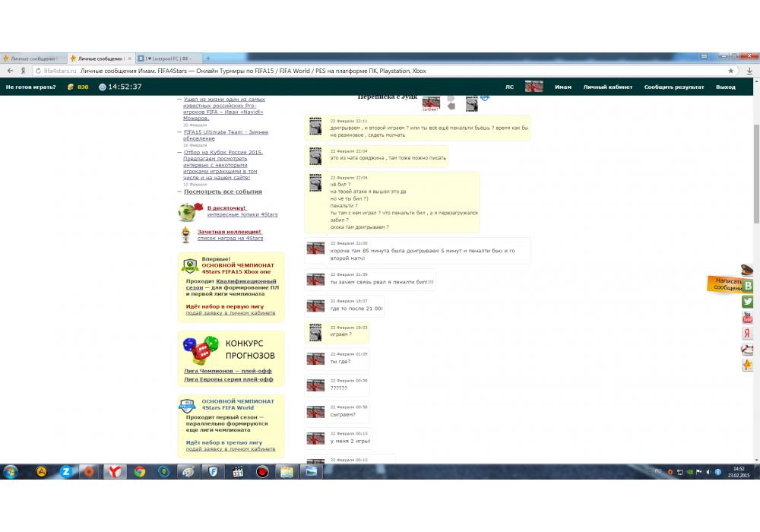Open Google Chrome from the taskbar
The width and height of the screenshot is (760, 532).
139,471
